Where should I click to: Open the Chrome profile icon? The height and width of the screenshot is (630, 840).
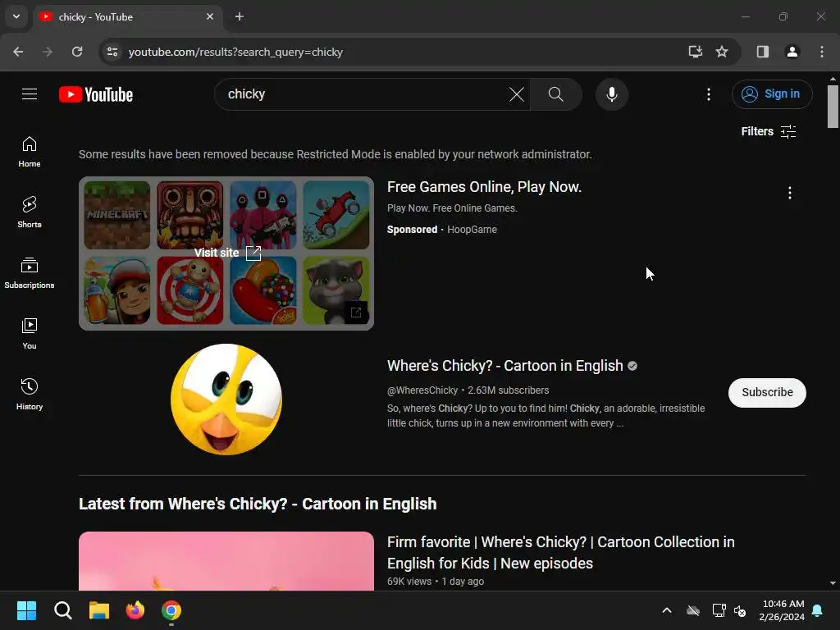tap(792, 52)
